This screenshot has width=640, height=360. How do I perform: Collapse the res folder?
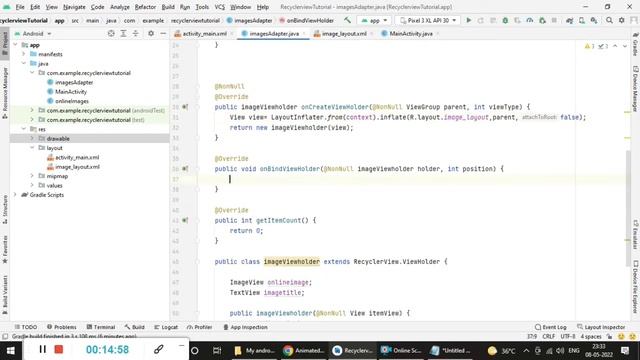pos(24,129)
